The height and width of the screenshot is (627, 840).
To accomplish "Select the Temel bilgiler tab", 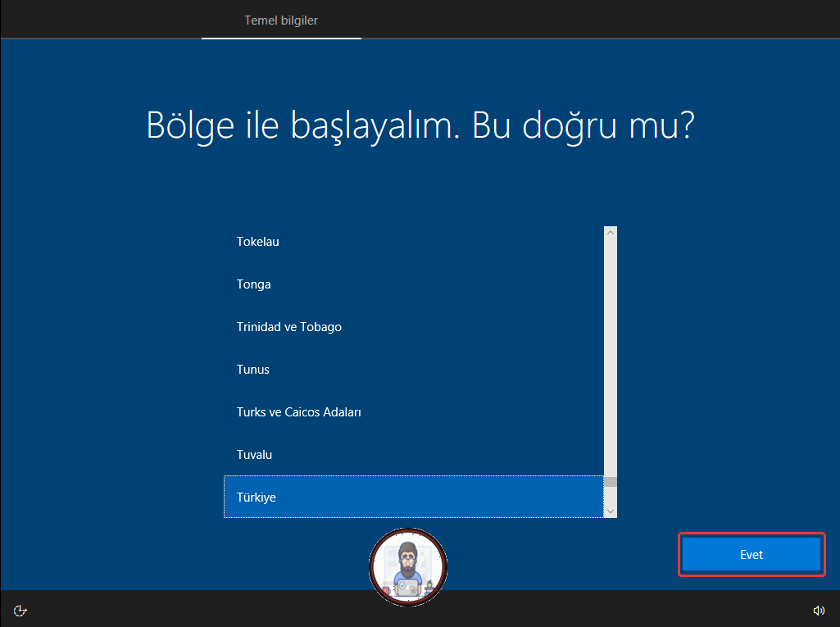I will click(x=281, y=20).
